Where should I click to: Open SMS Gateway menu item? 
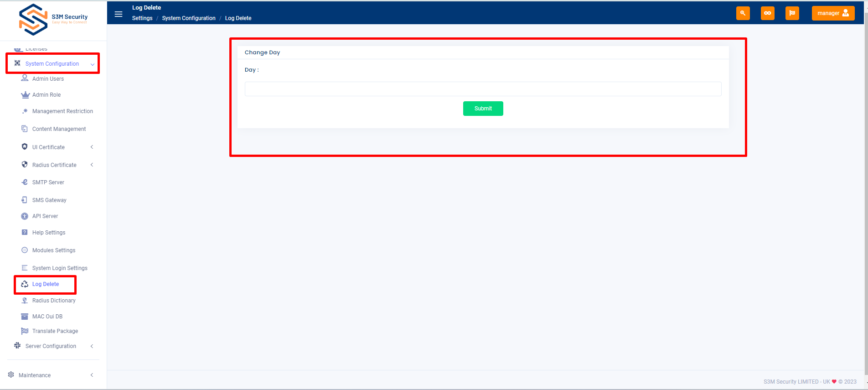pyautogui.click(x=49, y=200)
